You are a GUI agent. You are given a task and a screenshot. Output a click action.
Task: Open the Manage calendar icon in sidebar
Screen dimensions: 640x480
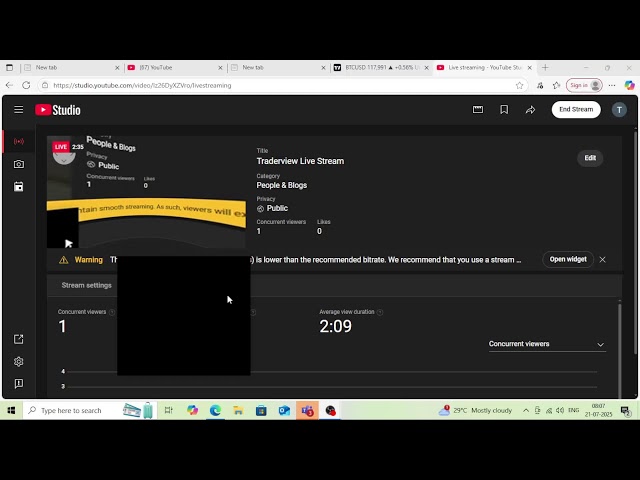[19, 187]
